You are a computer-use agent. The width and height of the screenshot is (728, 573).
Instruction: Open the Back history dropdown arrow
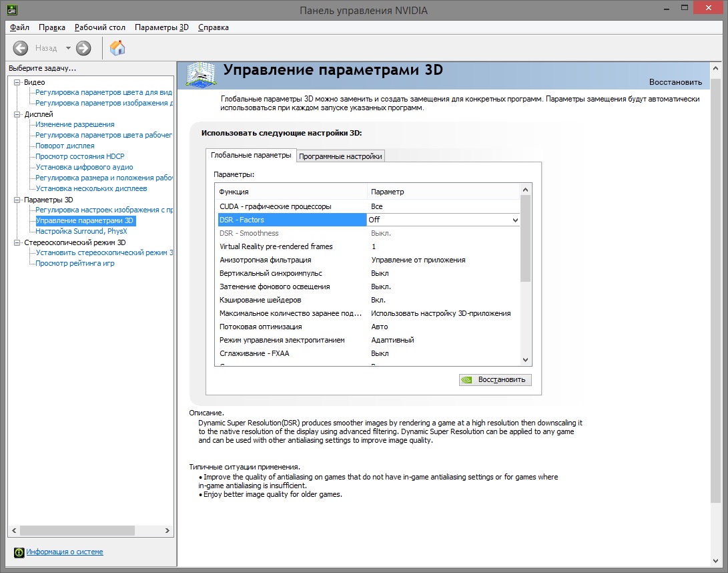click(68, 48)
